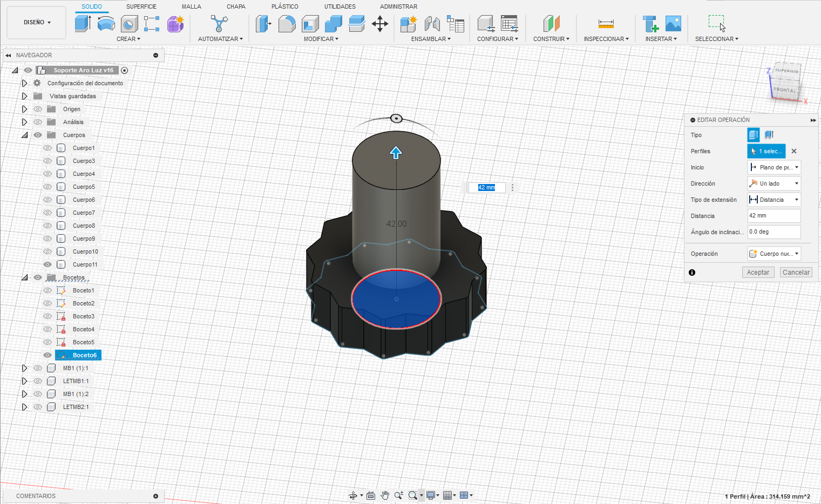Expand the Configuración del documento node
The width and height of the screenshot is (821, 504).
[24, 83]
